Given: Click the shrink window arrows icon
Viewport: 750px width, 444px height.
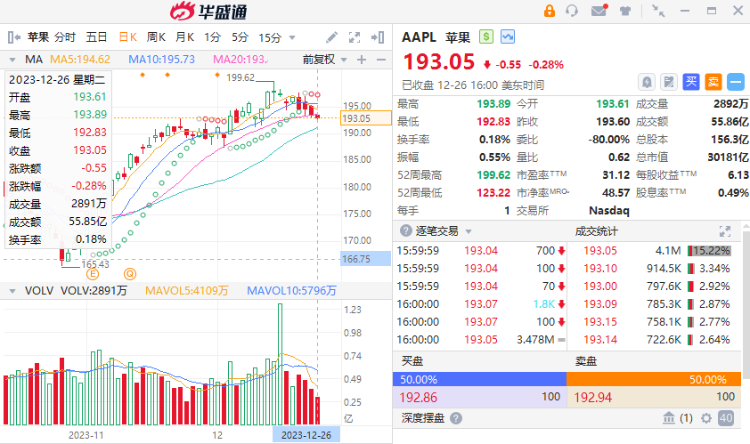Looking at the screenshot, I should tap(659, 11).
